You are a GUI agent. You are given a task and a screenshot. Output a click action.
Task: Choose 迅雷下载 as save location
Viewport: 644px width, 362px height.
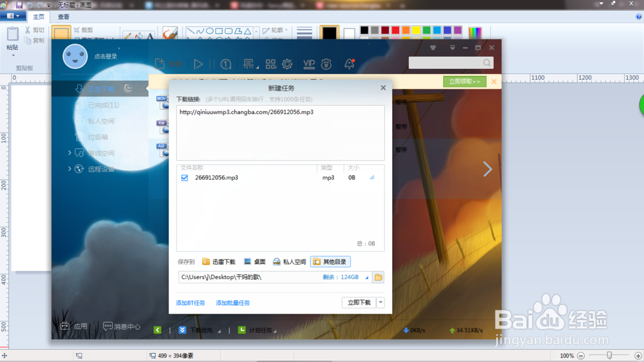click(219, 262)
